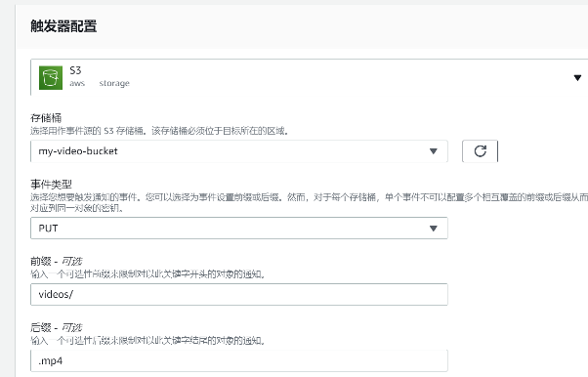Open the PUT event type dropdown
588x377 pixels.
239,229
